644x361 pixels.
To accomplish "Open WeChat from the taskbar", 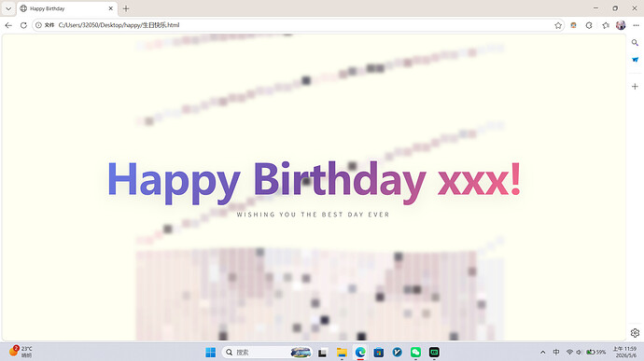I will (415, 352).
